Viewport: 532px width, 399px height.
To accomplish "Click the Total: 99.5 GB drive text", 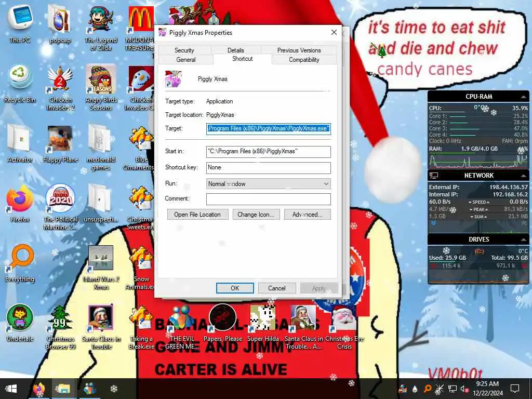I will tap(509, 258).
